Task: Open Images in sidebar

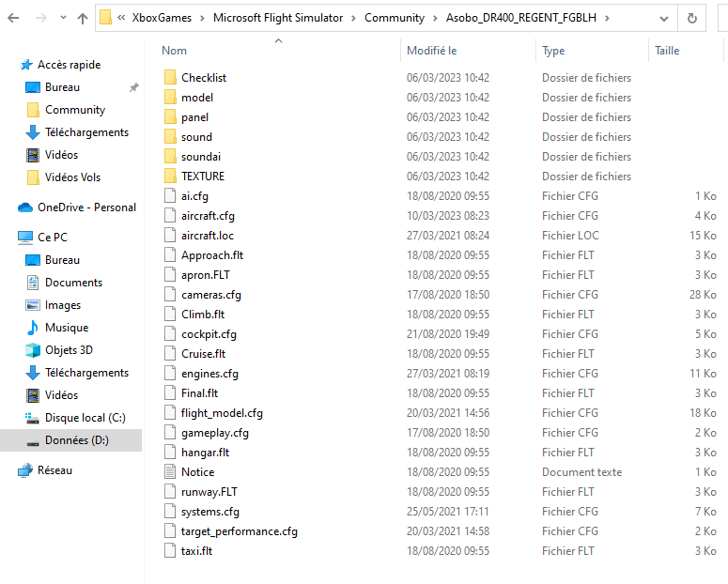Action: coord(63,305)
